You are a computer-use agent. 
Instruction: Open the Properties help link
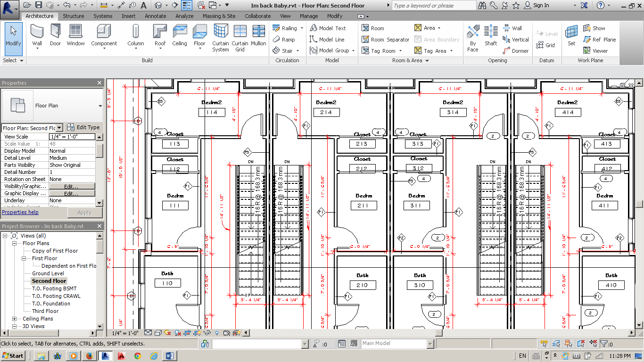point(20,212)
